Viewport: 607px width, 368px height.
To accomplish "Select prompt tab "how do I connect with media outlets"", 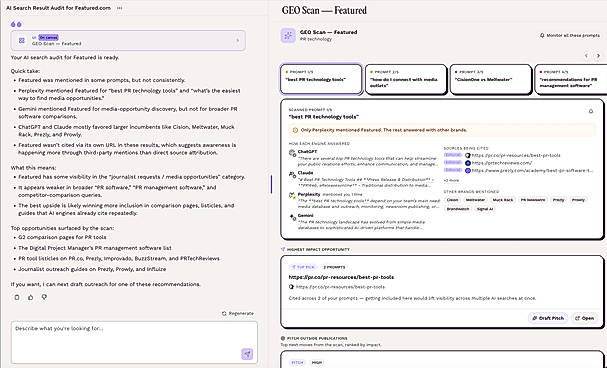I will [x=406, y=79].
